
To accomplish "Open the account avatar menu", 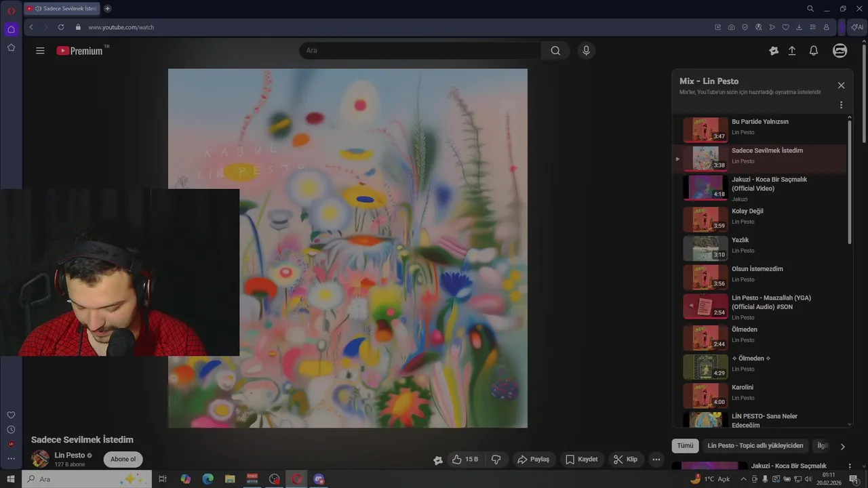I will point(840,51).
